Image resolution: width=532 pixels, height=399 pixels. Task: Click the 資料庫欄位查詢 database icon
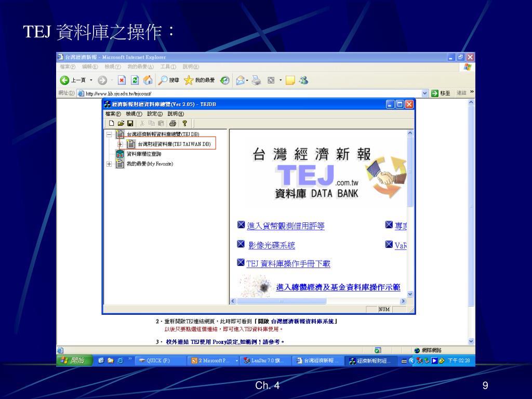coord(120,154)
